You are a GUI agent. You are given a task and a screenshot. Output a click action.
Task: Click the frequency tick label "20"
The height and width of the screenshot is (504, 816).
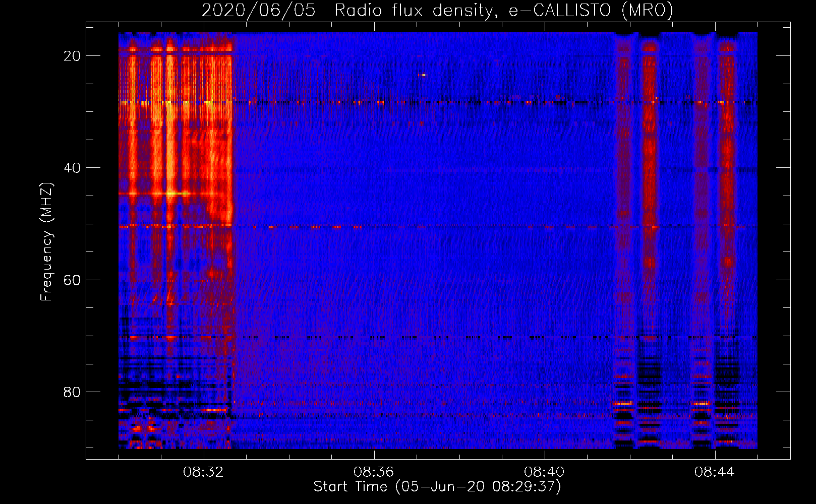click(72, 56)
